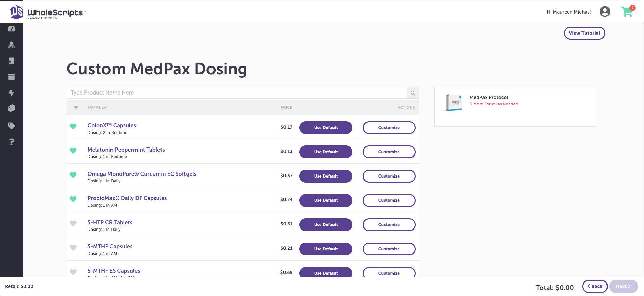The image size is (644, 296).
Task: Favorite 5-MTHF ES Capsules heart
Action: (x=73, y=272)
